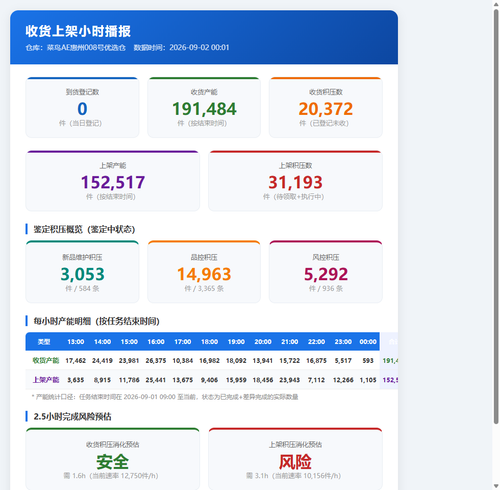Select the 风险 status in 上架积压消化预估
The width and height of the screenshot is (500, 490).
(x=295, y=462)
